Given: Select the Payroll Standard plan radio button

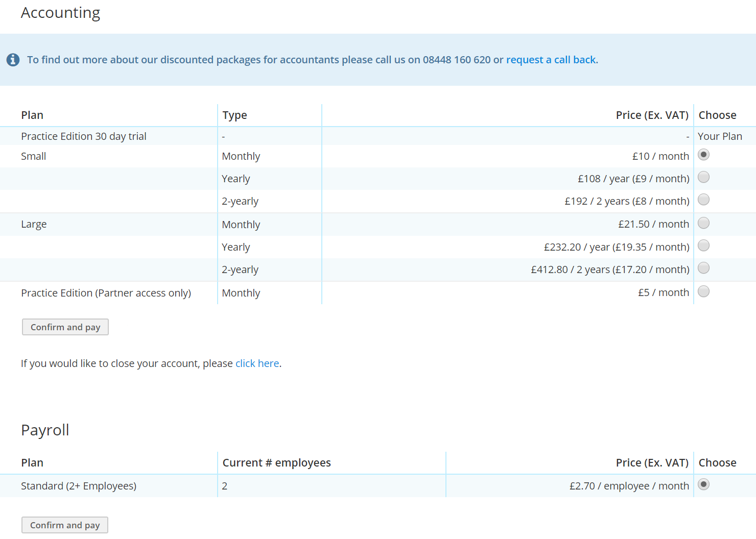Looking at the screenshot, I should [703, 484].
